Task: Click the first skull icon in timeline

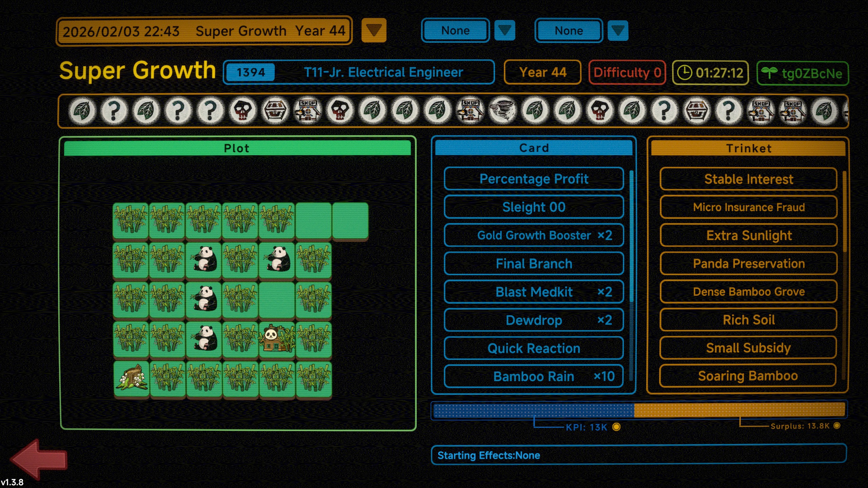Action: pyautogui.click(x=242, y=110)
